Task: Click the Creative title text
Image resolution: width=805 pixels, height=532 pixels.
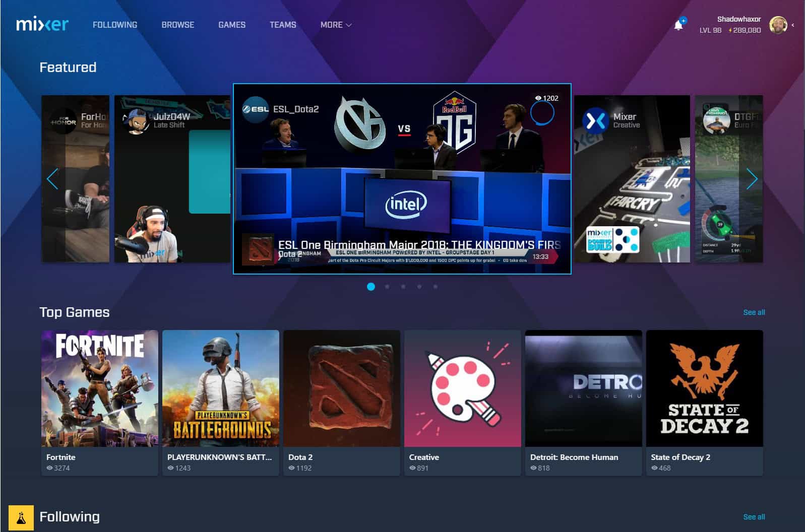Action: click(x=424, y=457)
